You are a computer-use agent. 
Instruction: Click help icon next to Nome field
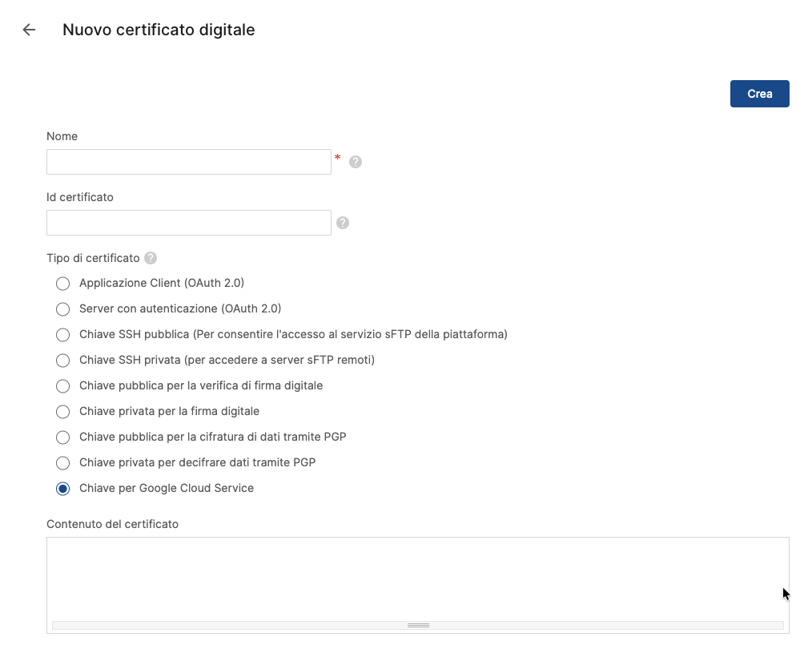click(356, 162)
